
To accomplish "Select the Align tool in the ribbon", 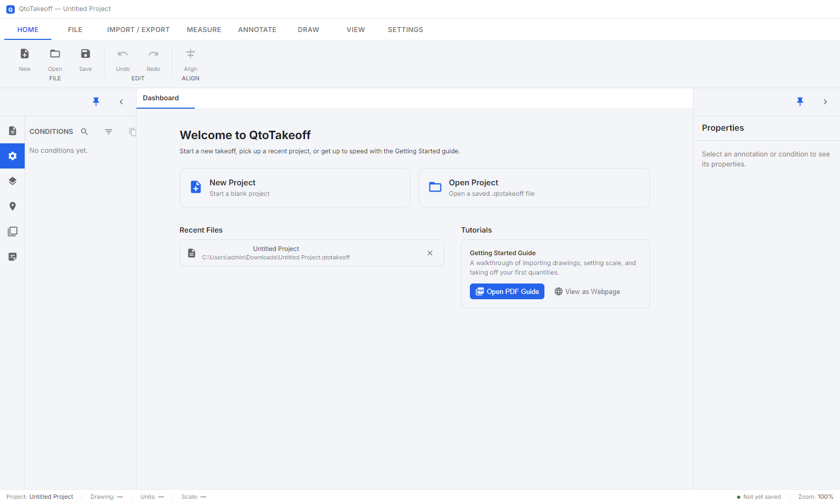I will pos(191,54).
